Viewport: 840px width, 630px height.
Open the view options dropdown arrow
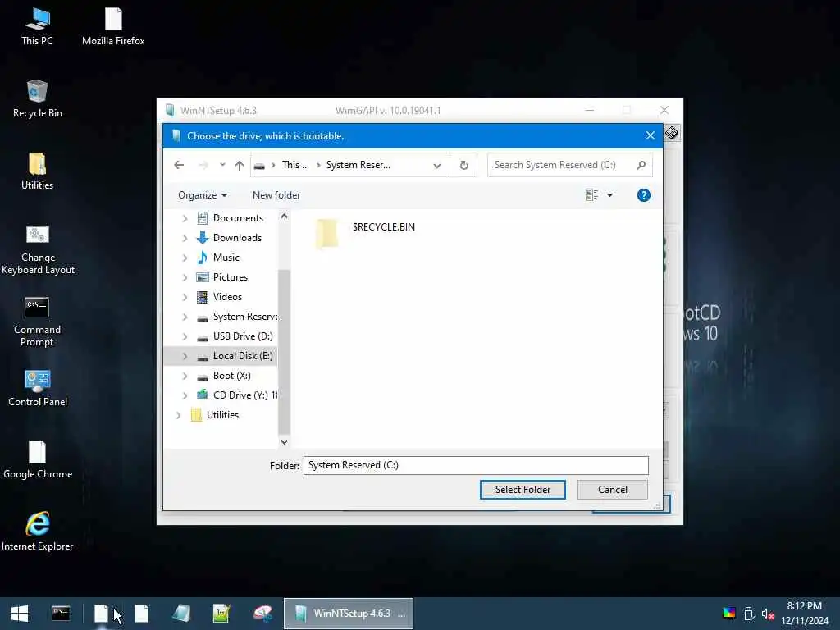point(609,195)
